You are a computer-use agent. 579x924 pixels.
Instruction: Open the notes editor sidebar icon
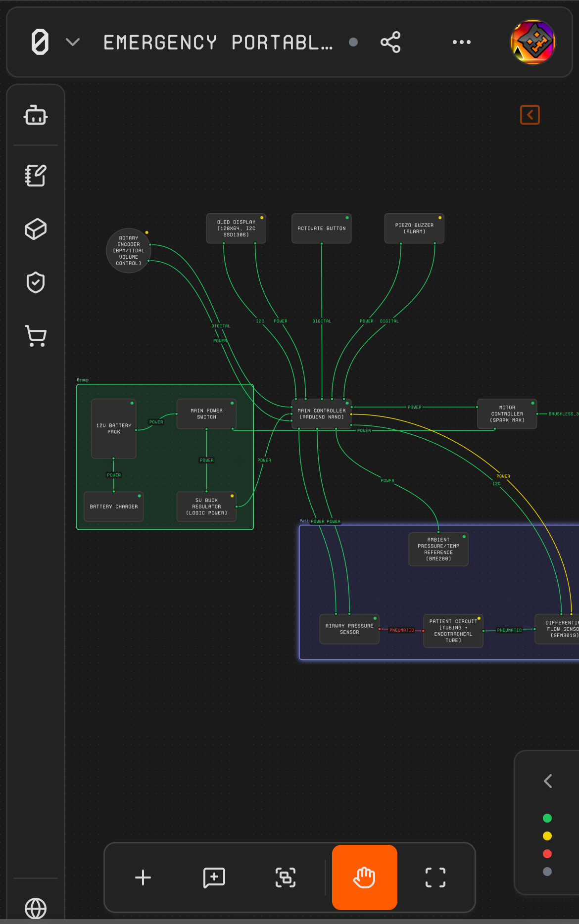[36, 176]
